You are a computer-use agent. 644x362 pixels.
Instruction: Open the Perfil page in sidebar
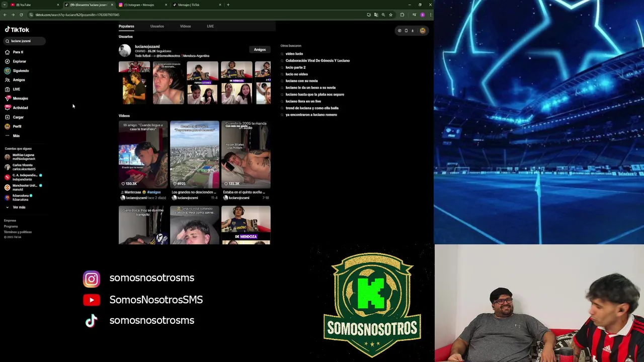(13, 127)
